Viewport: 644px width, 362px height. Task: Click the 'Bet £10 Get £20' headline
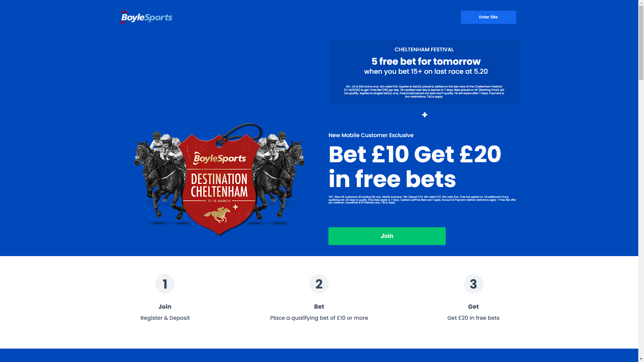coord(415,154)
